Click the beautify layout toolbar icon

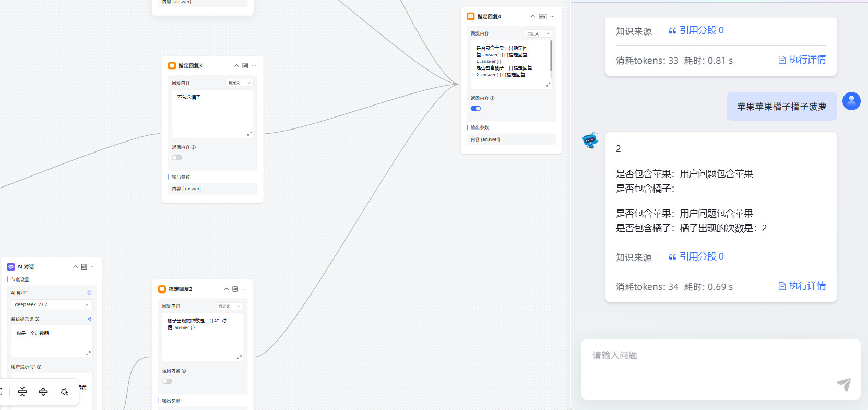pyautogui.click(x=64, y=392)
